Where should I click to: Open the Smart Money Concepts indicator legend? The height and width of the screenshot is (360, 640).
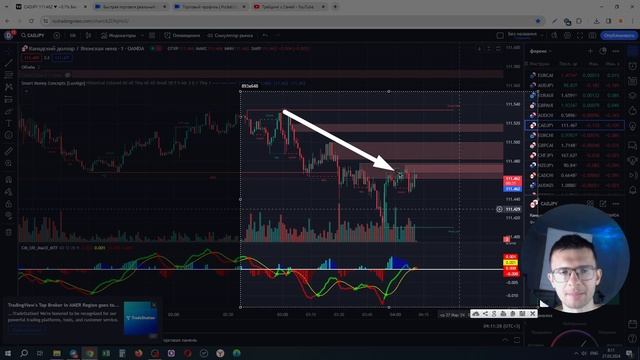tap(53, 83)
